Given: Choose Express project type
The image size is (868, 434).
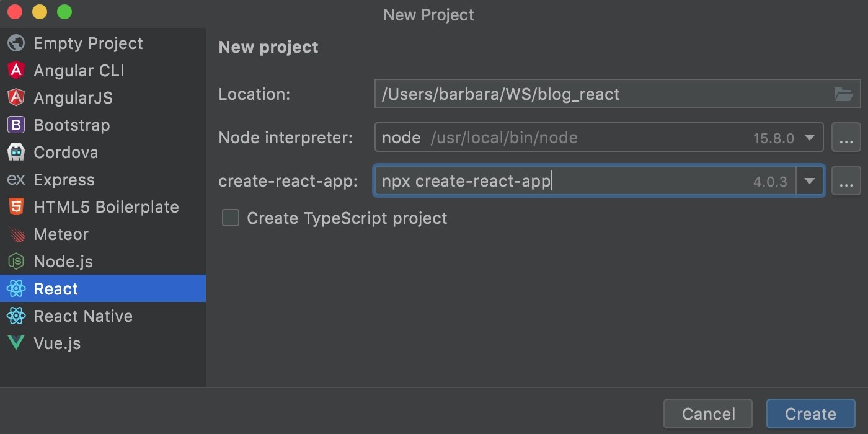Looking at the screenshot, I should (x=64, y=180).
